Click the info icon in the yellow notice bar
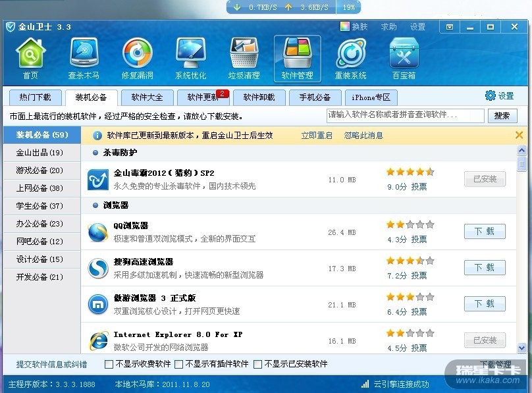This screenshot has width=532, height=393. click(97, 136)
